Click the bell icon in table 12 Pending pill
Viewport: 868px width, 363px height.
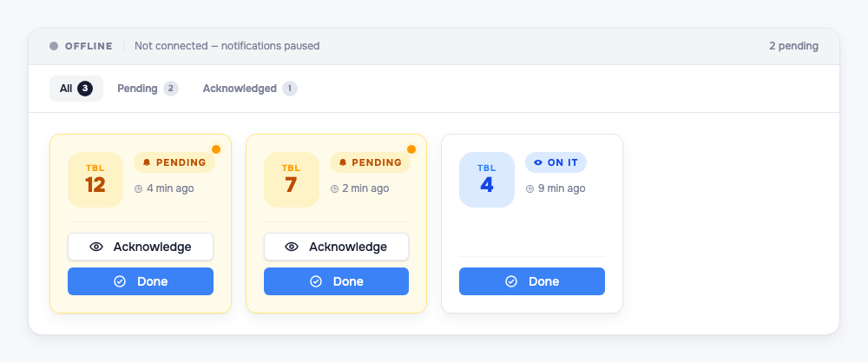click(x=147, y=162)
